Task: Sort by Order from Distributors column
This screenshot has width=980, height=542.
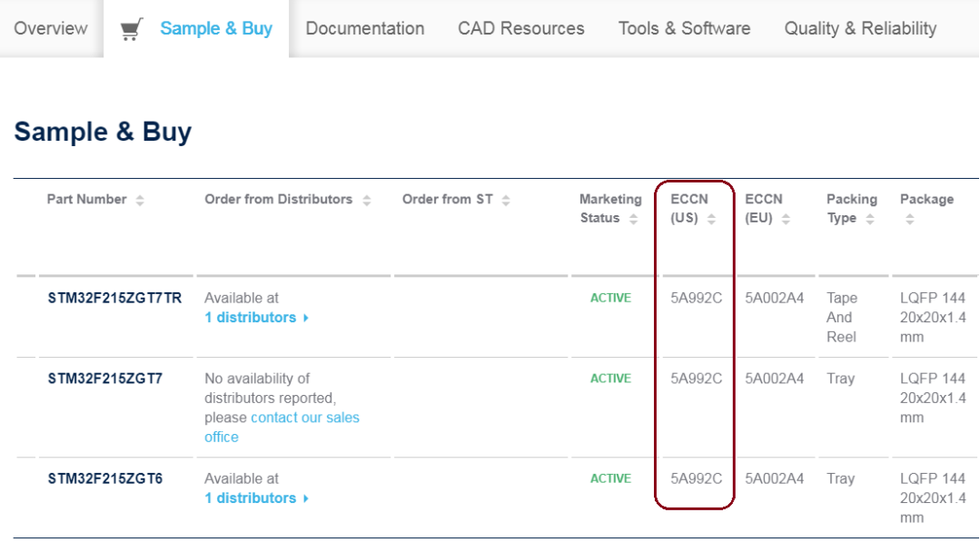Action: point(367,201)
